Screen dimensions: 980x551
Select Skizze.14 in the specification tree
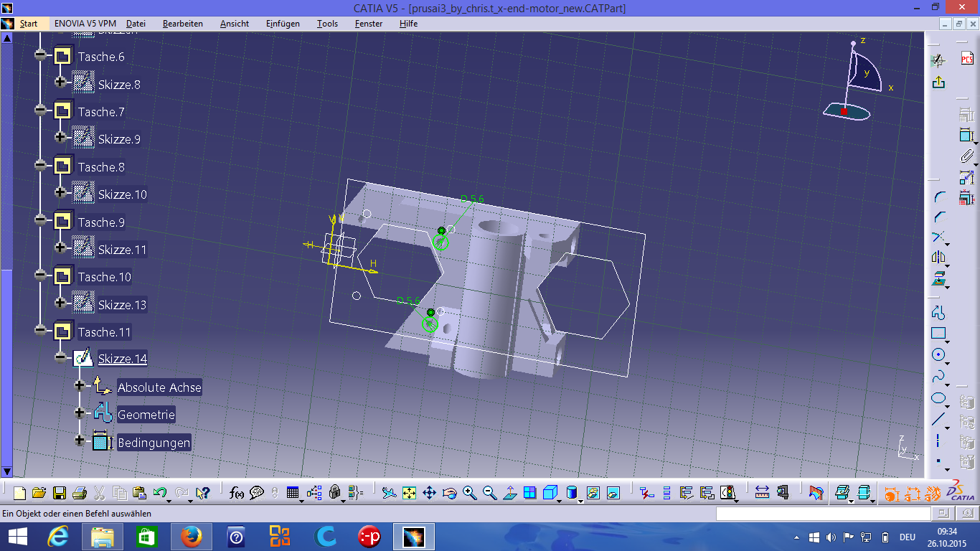pos(123,359)
